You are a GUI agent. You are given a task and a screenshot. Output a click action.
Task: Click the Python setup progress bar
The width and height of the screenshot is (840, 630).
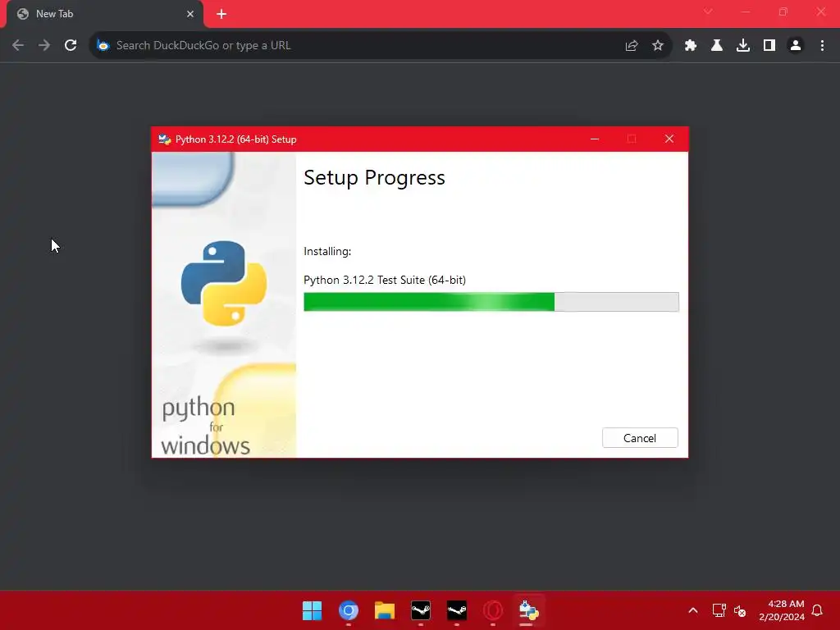(491, 302)
